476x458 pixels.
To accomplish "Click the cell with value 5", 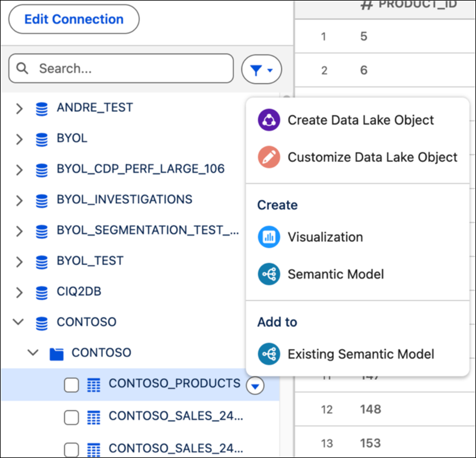I will point(364,36).
